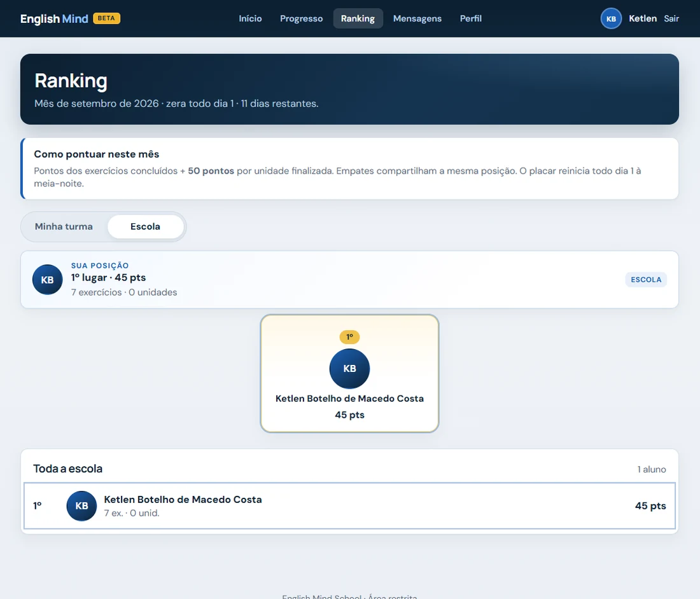Viewport: 700px width, 599px height.
Task: Click the KB avatar in Toda a escola row
Action: [x=81, y=506]
